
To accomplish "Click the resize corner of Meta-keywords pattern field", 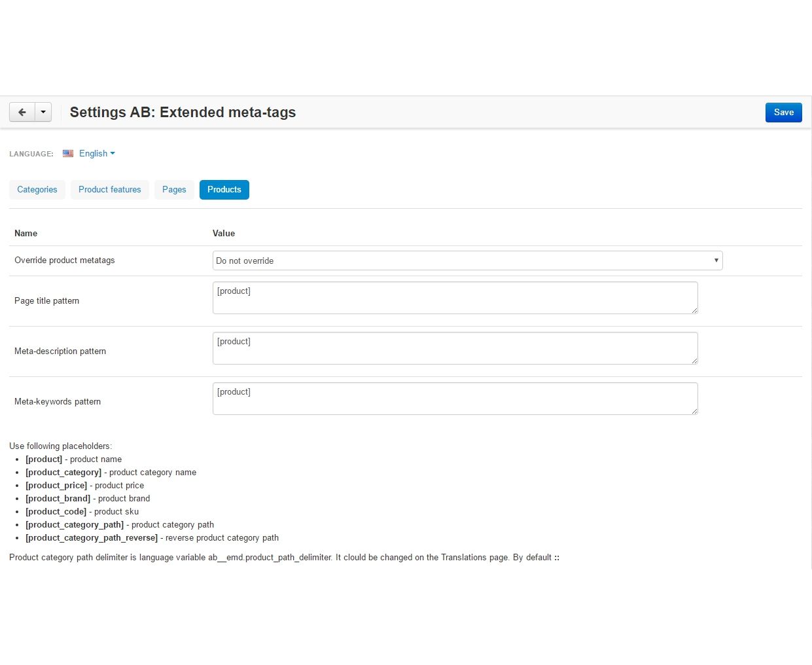I will tap(694, 411).
